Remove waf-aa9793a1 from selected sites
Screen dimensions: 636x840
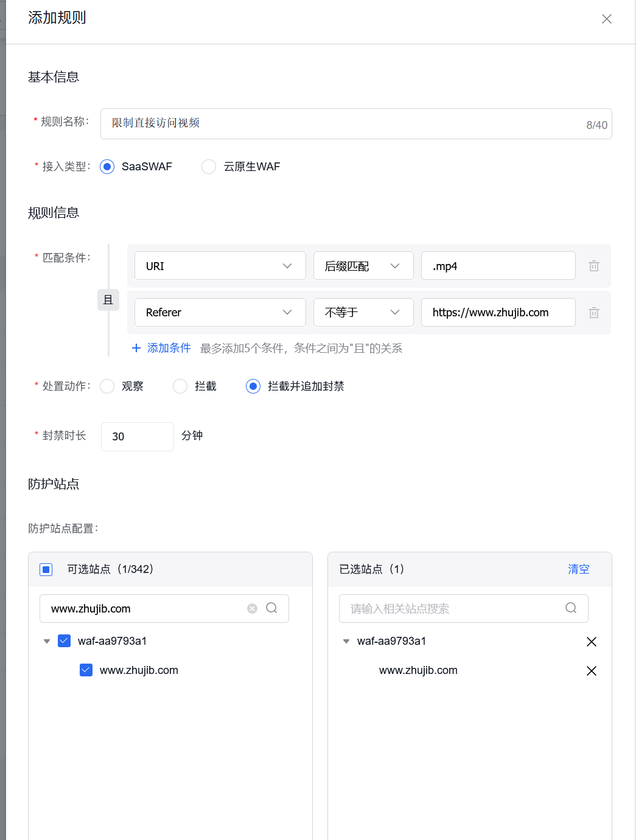point(591,642)
